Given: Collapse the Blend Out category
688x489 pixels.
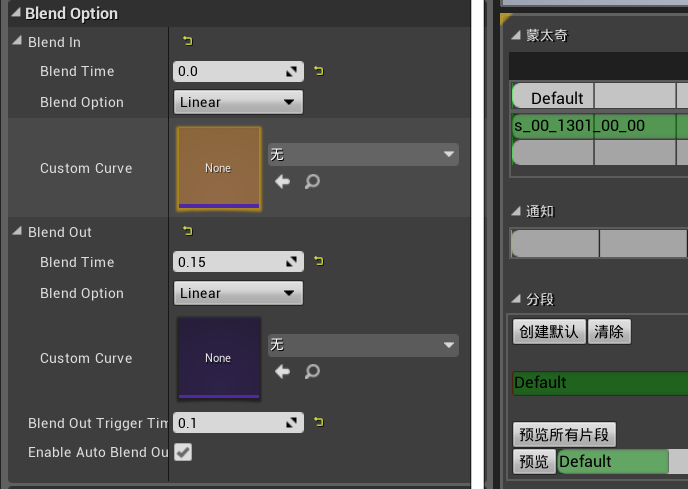Looking at the screenshot, I should 17,231.
